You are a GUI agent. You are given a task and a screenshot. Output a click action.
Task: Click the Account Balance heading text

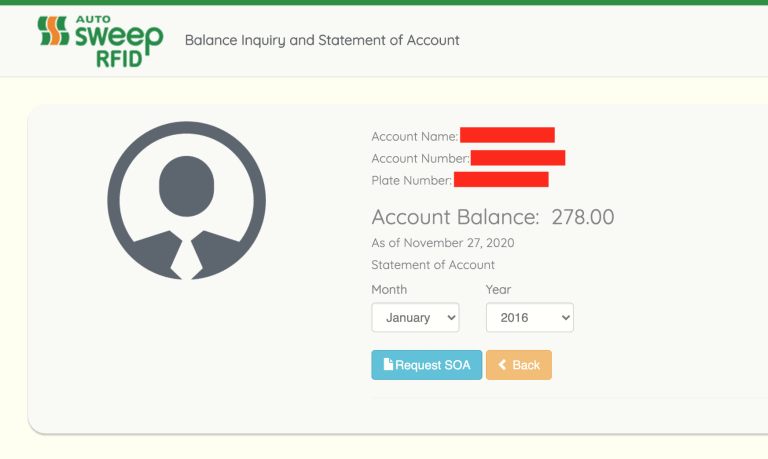tap(455, 217)
